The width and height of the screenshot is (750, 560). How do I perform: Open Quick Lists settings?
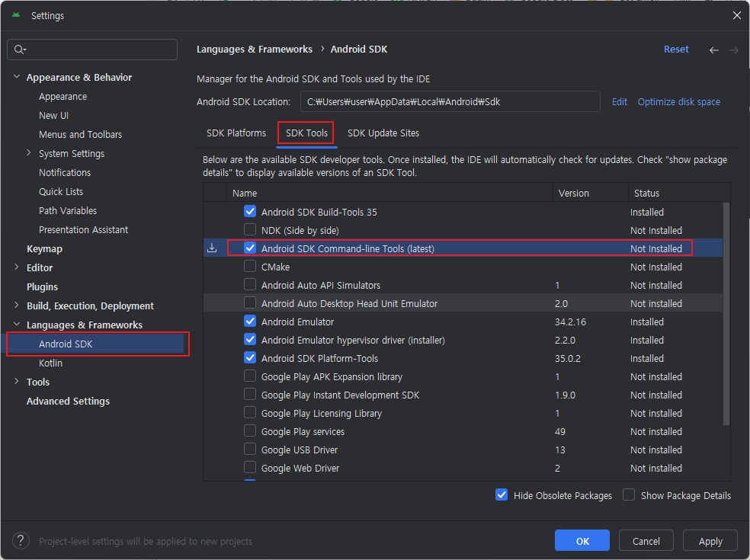(61, 191)
